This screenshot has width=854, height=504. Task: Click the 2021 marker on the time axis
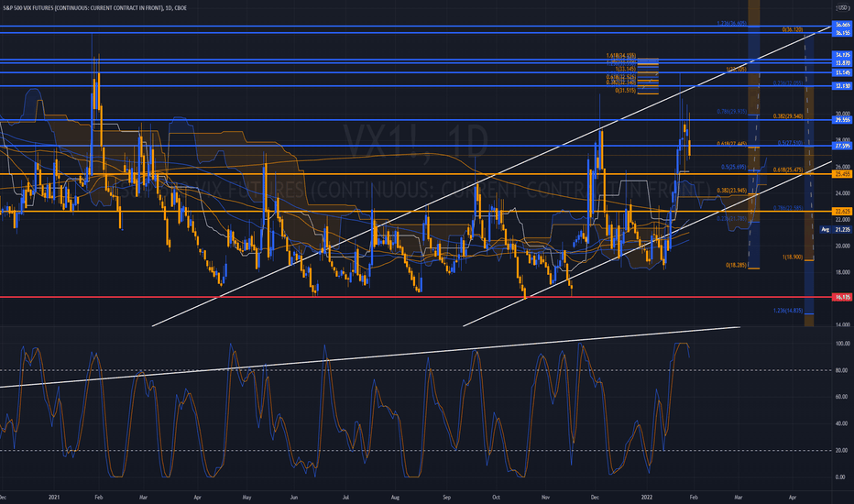[x=54, y=497]
